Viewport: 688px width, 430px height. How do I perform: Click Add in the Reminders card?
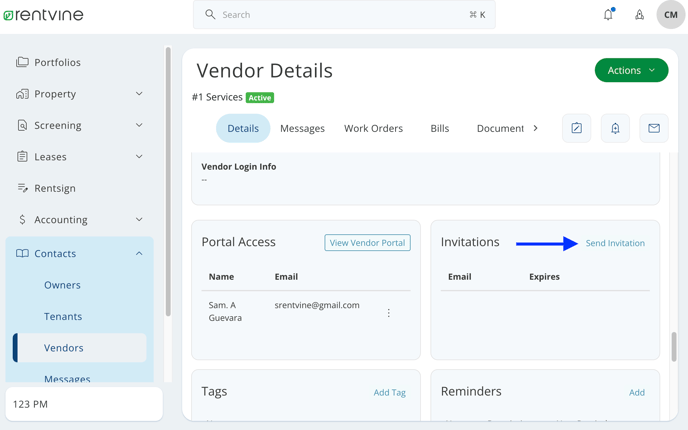tap(637, 393)
